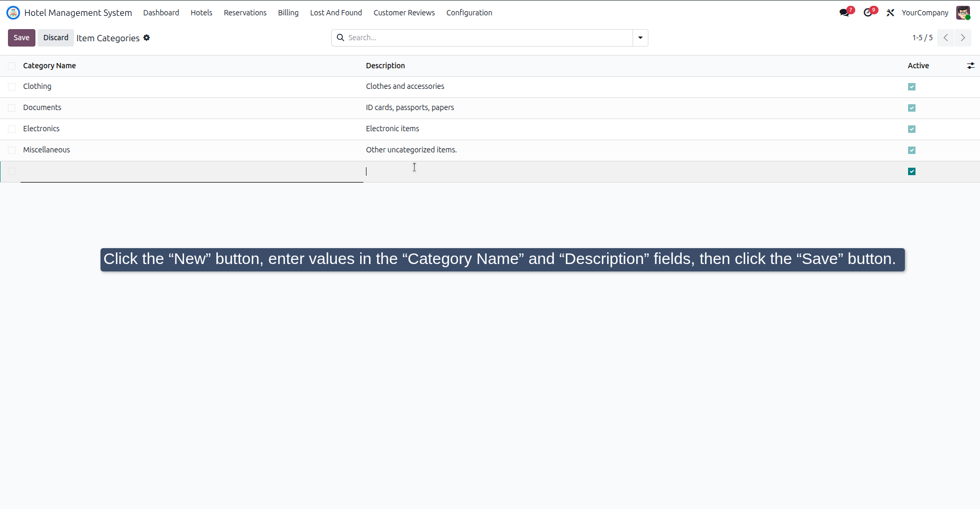Click the gear icon beside Item Categories

[x=146, y=38]
